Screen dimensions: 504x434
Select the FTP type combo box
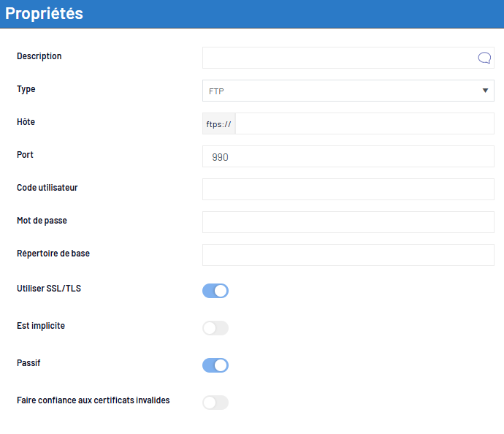pos(348,91)
